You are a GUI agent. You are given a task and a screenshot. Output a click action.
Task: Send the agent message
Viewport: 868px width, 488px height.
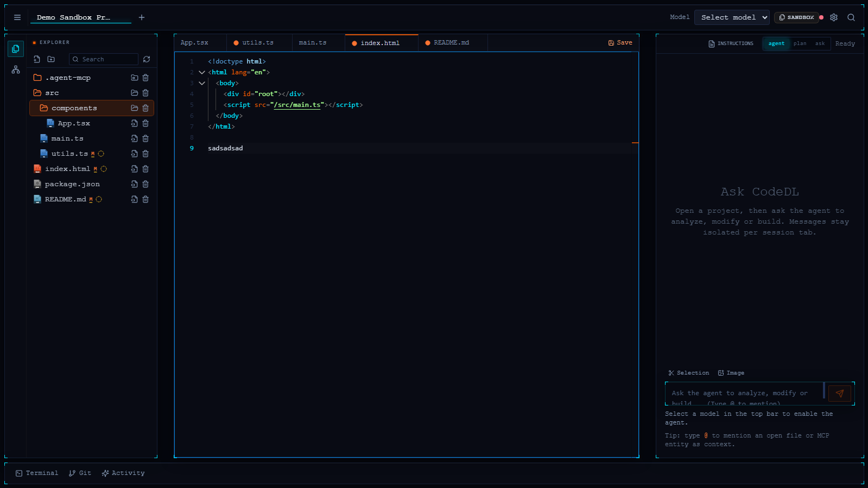click(840, 394)
